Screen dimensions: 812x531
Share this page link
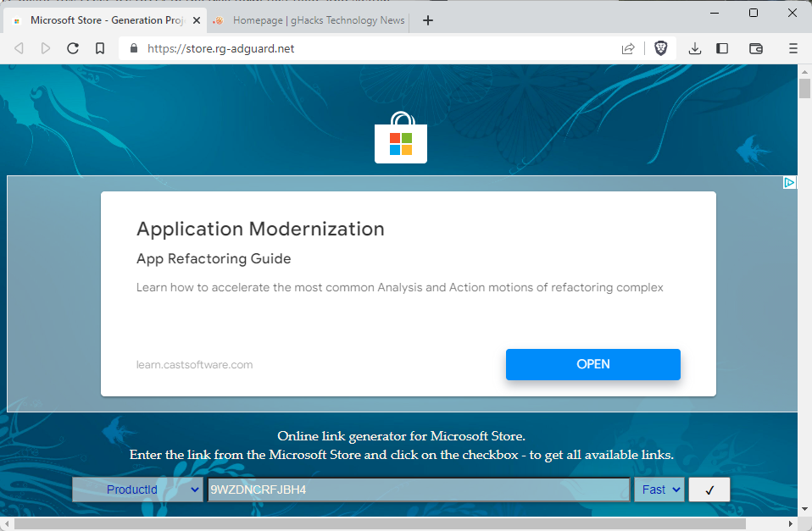627,48
